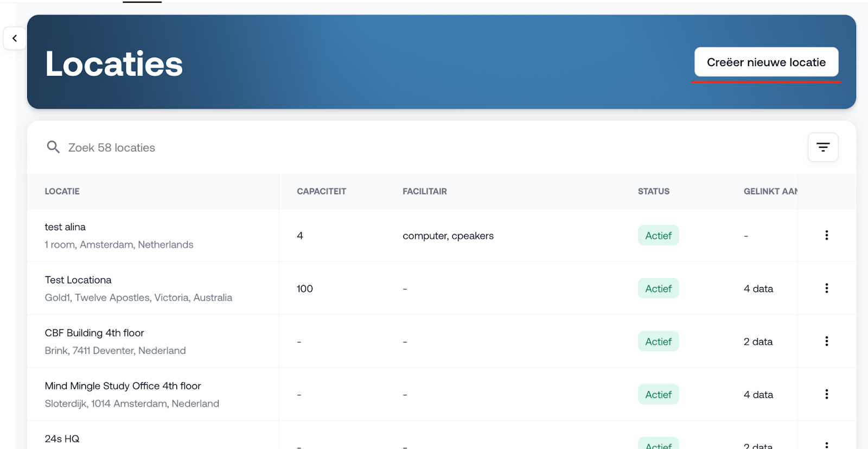The image size is (868, 449).
Task: Open Mind Mingle Study Office 4th floor
Action: pyautogui.click(x=123, y=386)
